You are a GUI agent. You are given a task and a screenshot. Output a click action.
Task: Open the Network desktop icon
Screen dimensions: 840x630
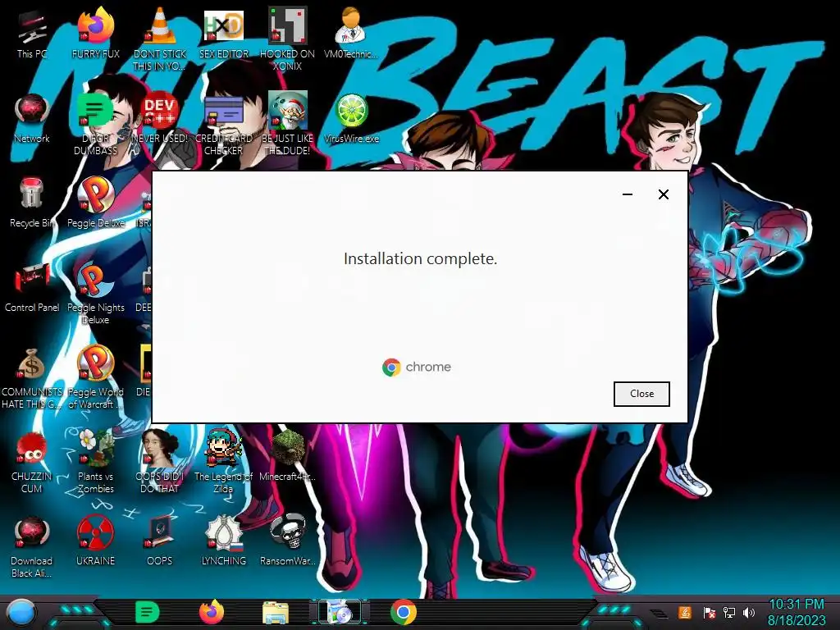[32, 119]
